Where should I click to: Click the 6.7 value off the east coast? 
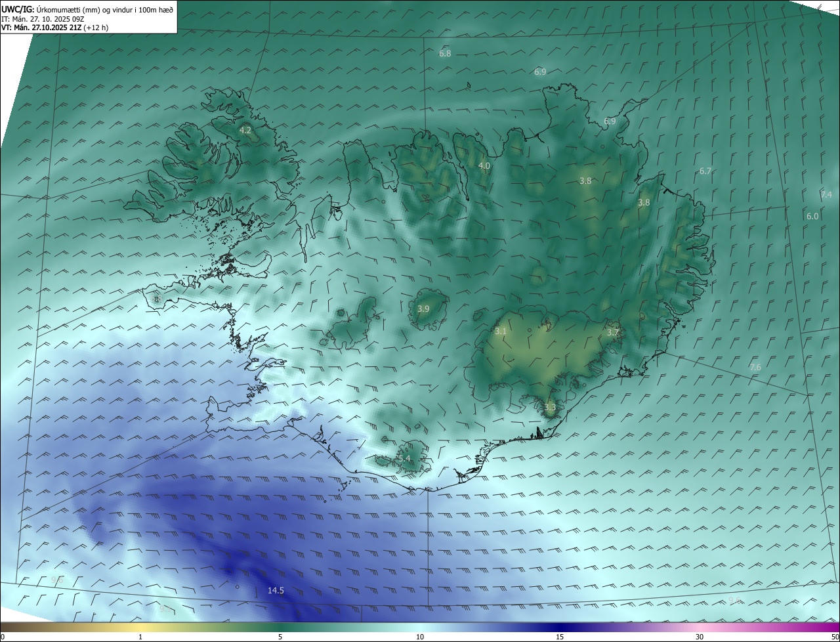pyautogui.click(x=705, y=171)
